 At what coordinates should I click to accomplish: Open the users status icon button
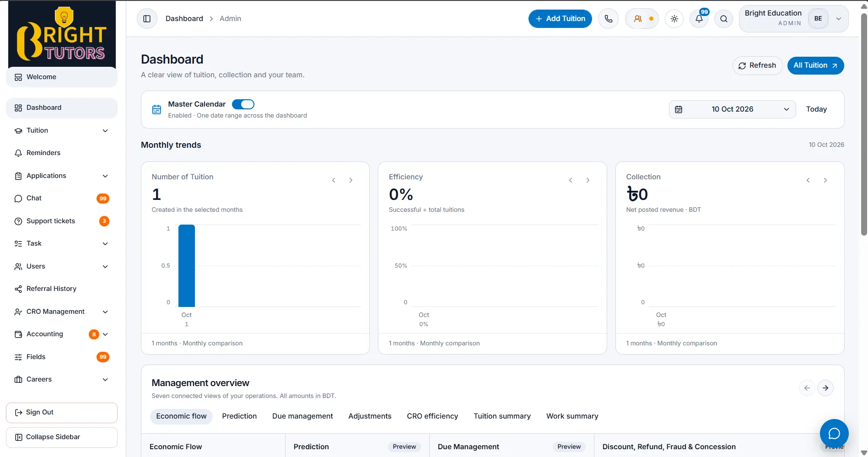(642, 19)
